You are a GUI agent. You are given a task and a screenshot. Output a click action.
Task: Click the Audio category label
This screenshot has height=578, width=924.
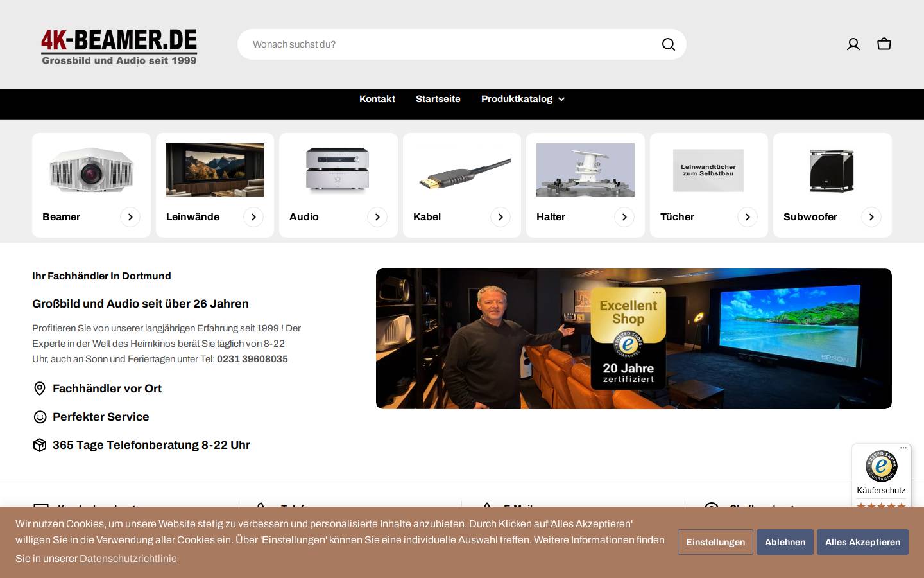tap(304, 217)
